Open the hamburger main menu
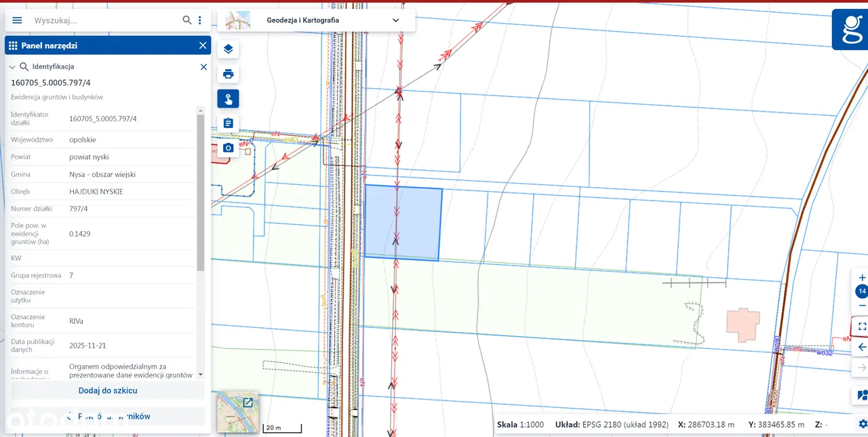The height and width of the screenshot is (437, 868). [17, 20]
